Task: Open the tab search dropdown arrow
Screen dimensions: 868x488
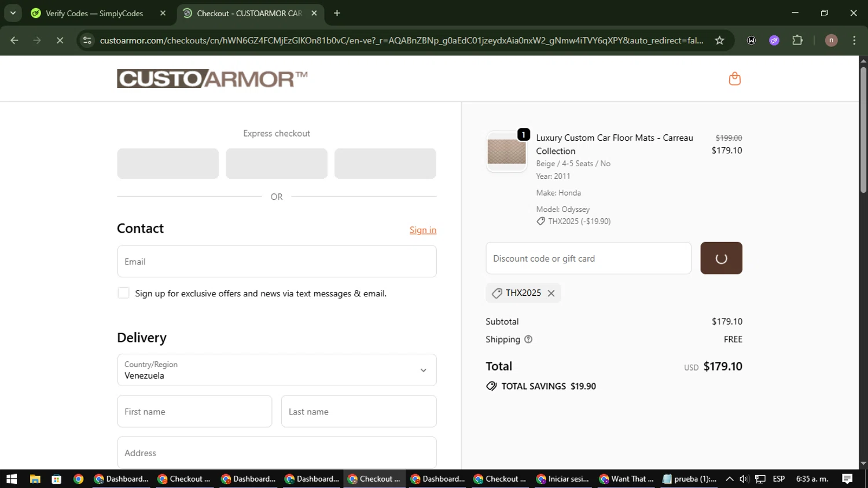Action: pos(13,13)
